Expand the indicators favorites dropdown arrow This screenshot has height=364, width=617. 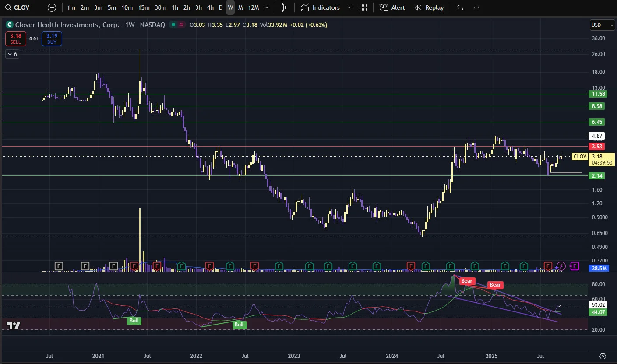click(x=349, y=7)
